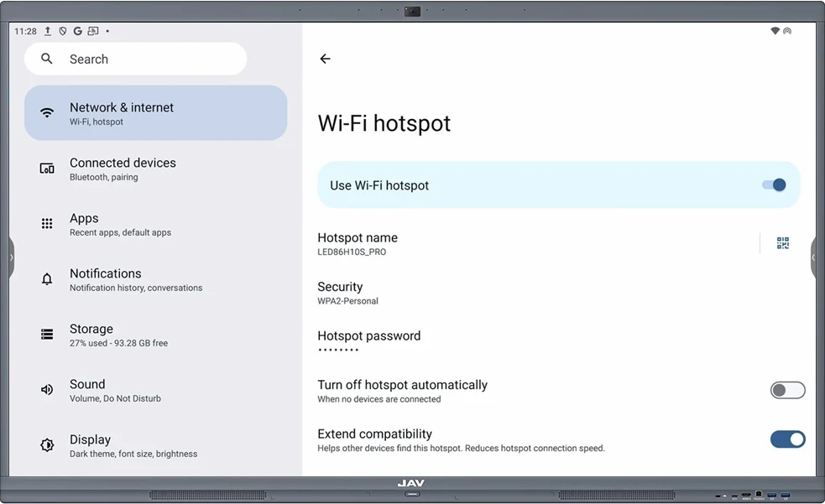The height and width of the screenshot is (504, 825).
Task: Select Network & internet in the sidebar
Action: pos(155,112)
